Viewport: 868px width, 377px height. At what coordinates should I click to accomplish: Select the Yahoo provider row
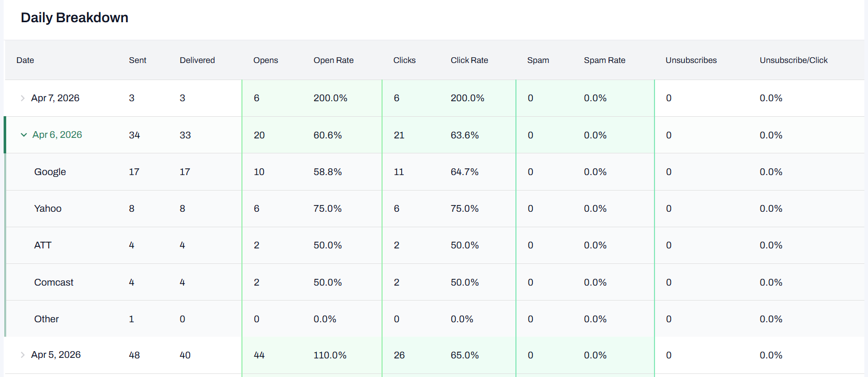(48, 209)
